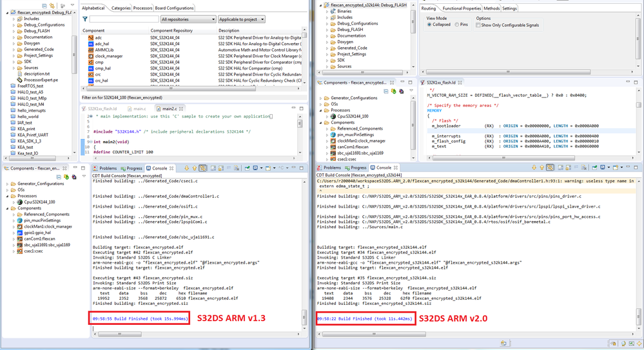Click the third toolbar icon in left Components view
The height and width of the screenshot is (350, 644).
74,177
